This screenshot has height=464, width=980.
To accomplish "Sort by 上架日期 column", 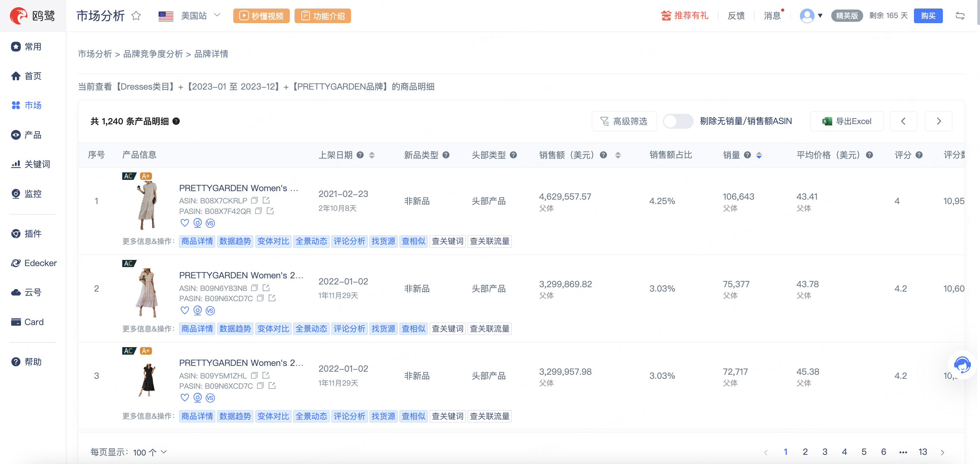I will (x=372, y=155).
